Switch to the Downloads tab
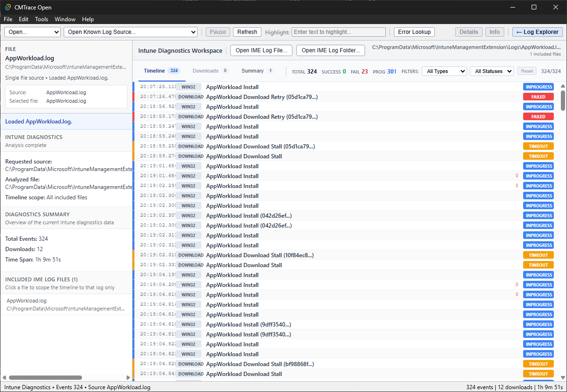Screen dimensions: 567x392 point(205,70)
